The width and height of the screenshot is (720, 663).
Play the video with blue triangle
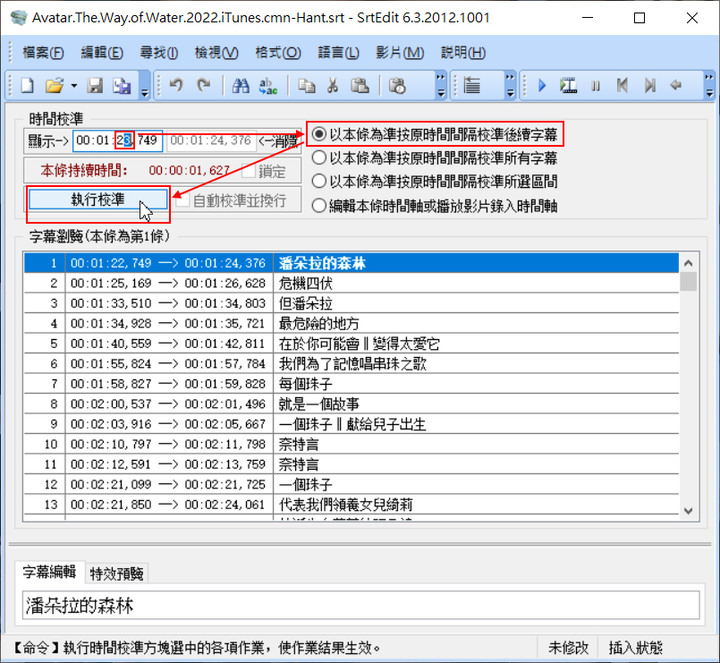coord(542,85)
